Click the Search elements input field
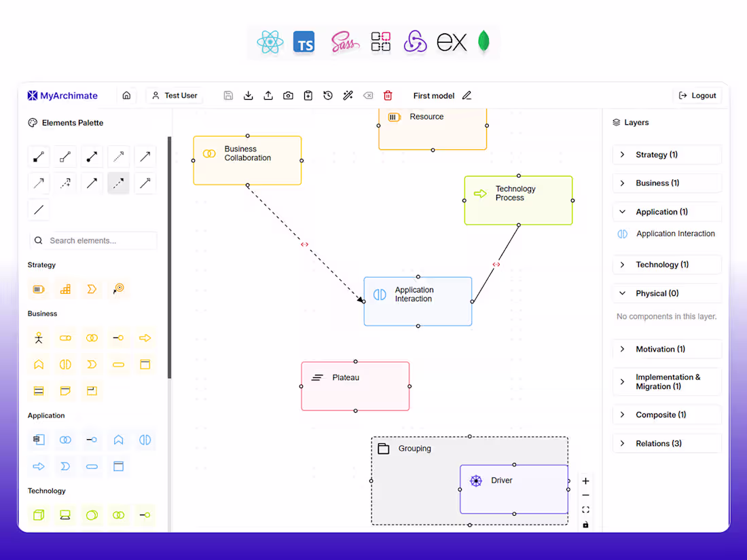This screenshot has height=560, width=747. pyautogui.click(x=94, y=240)
